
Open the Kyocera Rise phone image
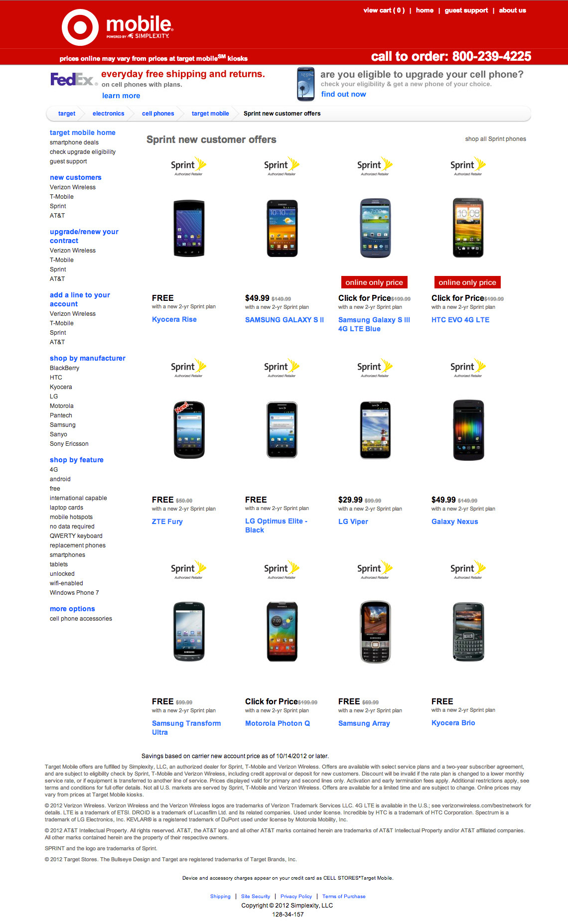(x=189, y=228)
